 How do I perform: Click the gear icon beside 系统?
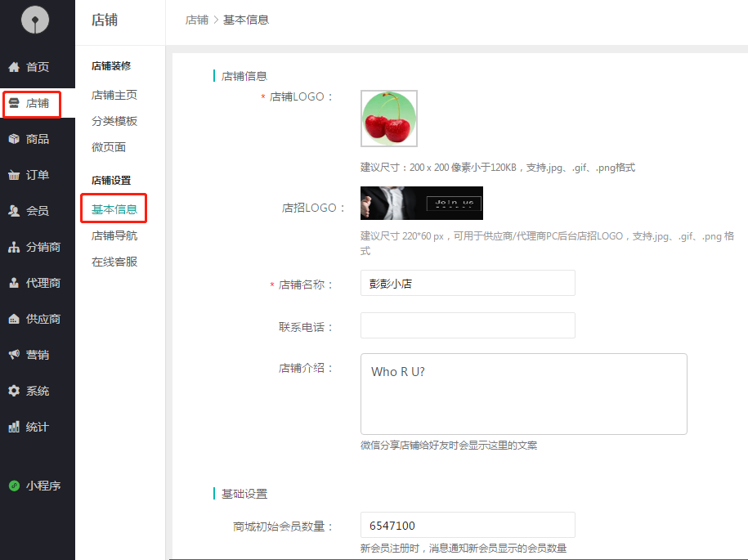coord(14,391)
